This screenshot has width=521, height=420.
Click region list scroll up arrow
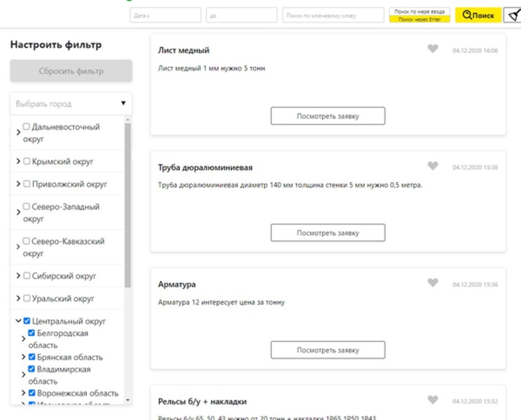coord(128,120)
